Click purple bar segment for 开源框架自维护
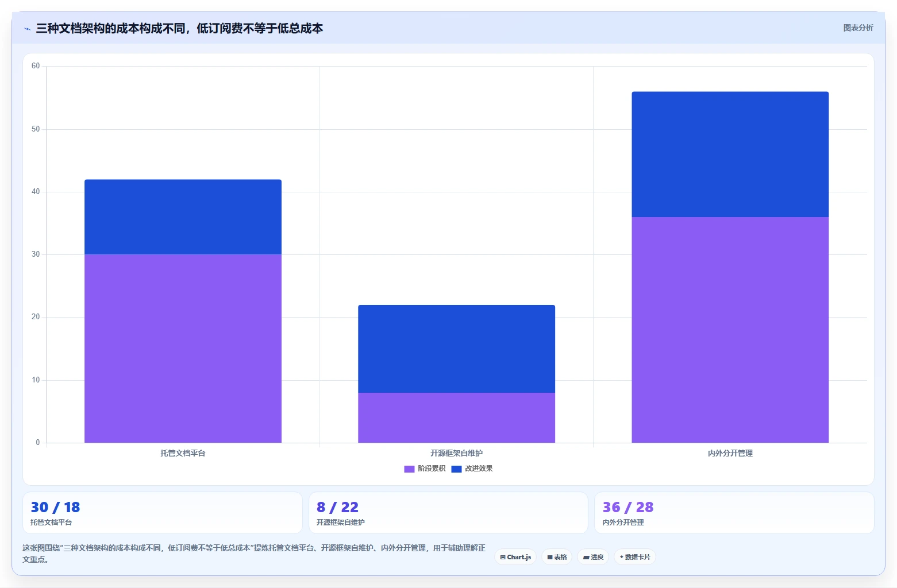The image size is (897, 588). pos(456,417)
